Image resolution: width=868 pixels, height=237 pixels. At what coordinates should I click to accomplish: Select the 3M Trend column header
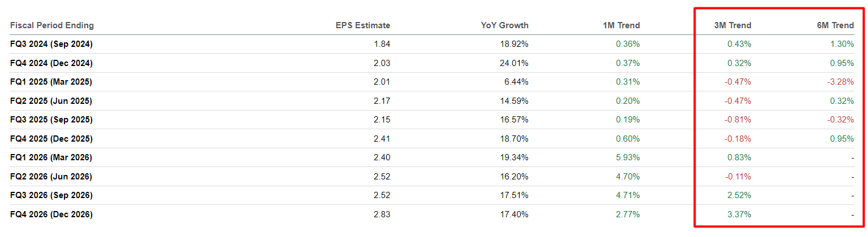(x=732, y=25)
